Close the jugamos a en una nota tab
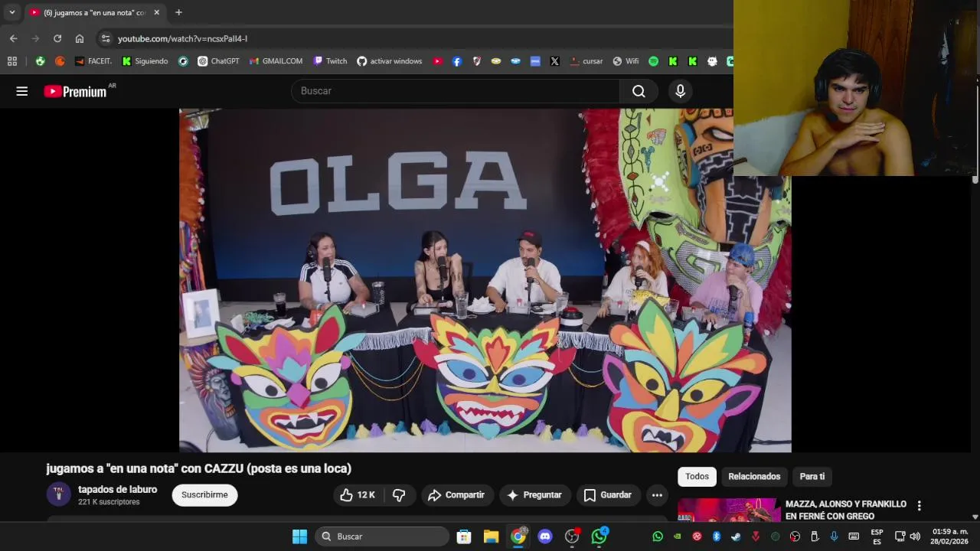Image resolution: width=980 pixels, height=551 pixels. 156,12
